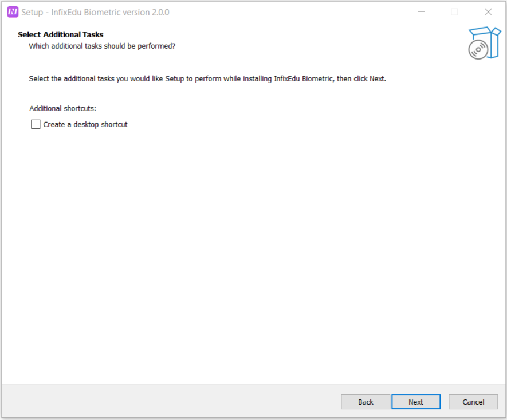Click the installer box and disc icon
The image size is (507, 420).
(483, 43)
